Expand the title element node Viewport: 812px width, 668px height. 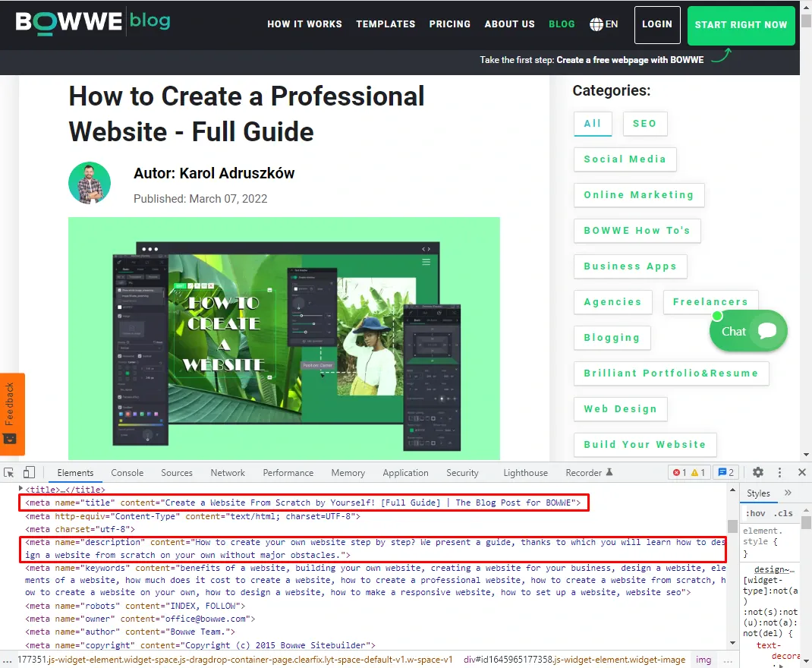[20, 489]
